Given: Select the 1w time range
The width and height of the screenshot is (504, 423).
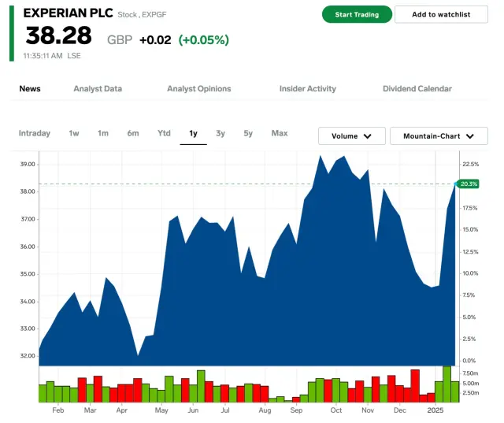Looking at the screenshot, I should click(74, 133).
